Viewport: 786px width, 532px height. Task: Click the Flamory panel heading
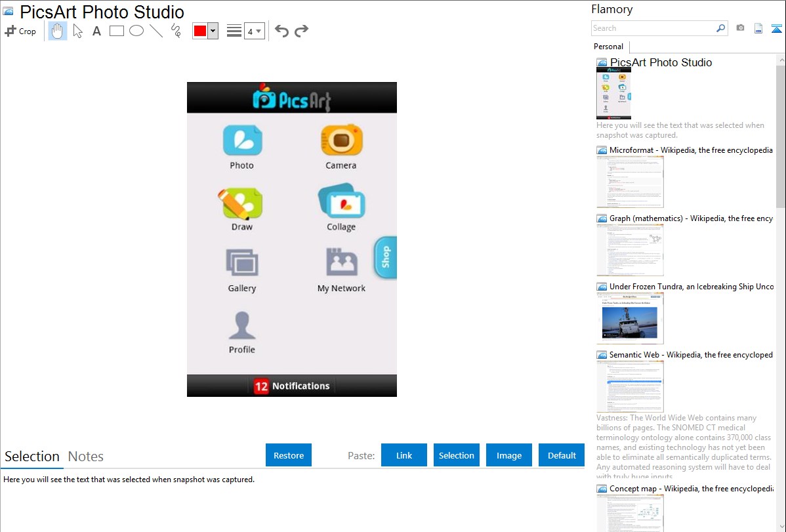pyautogui.click(x=611, y=9)
